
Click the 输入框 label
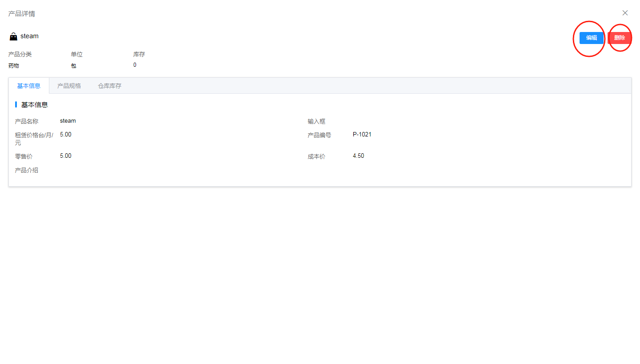316,121
